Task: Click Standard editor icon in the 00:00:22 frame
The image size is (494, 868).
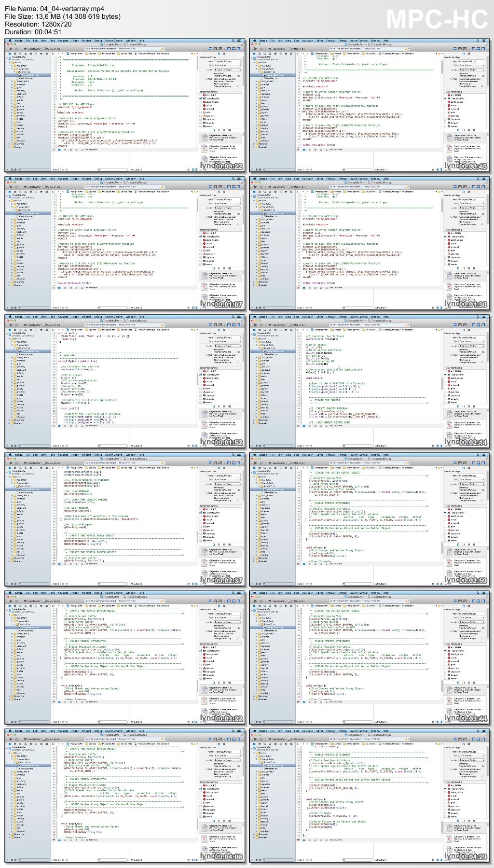Action: (211, 48)
